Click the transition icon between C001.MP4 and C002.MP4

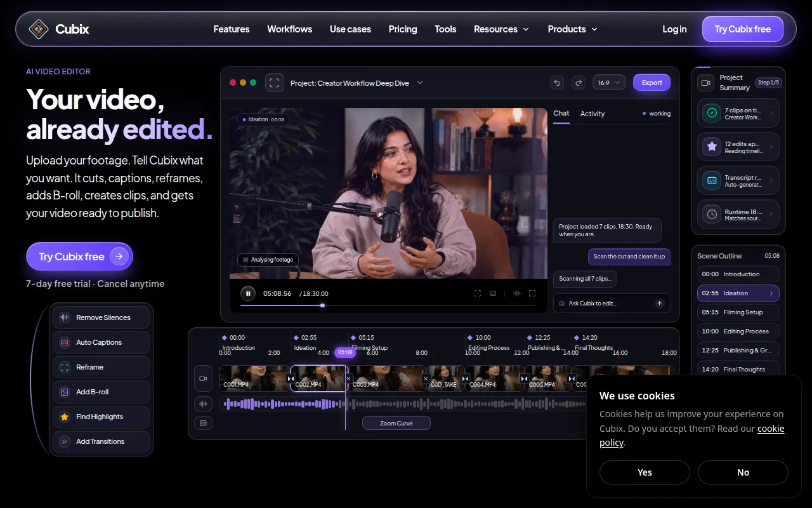pos(291,378)
